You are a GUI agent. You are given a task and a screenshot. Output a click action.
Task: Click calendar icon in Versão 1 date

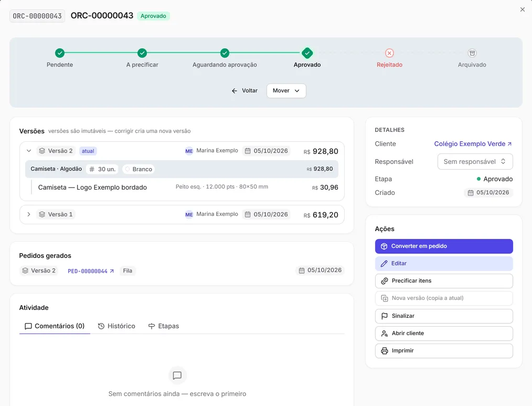click(248, 214)
